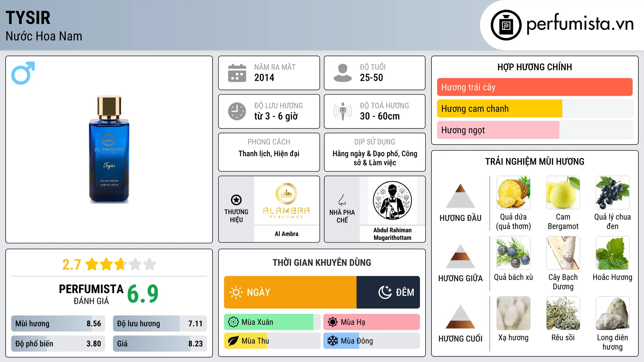Open the Quả lý chua đen image
Viewport: 644px width, 362px height.
[612, 193]
